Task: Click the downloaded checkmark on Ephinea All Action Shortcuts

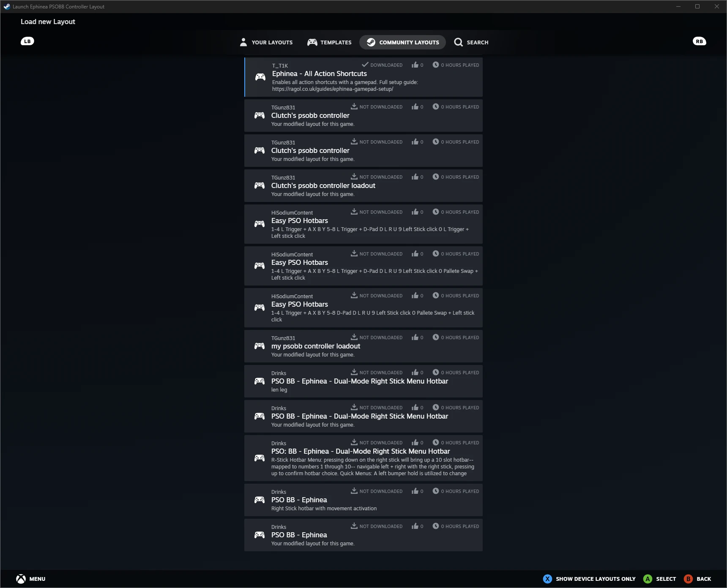Action: [x=365, y=64]
